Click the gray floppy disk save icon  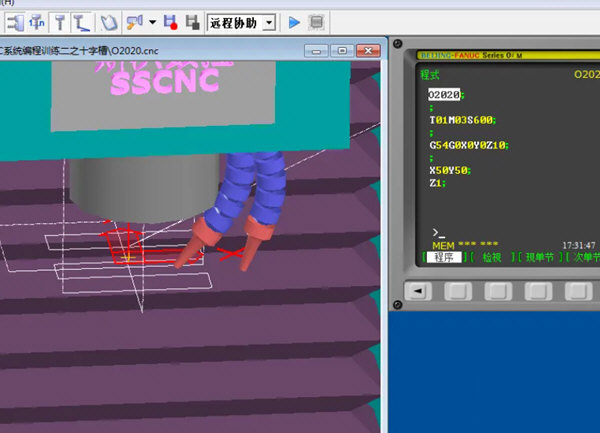click(191, 21)
